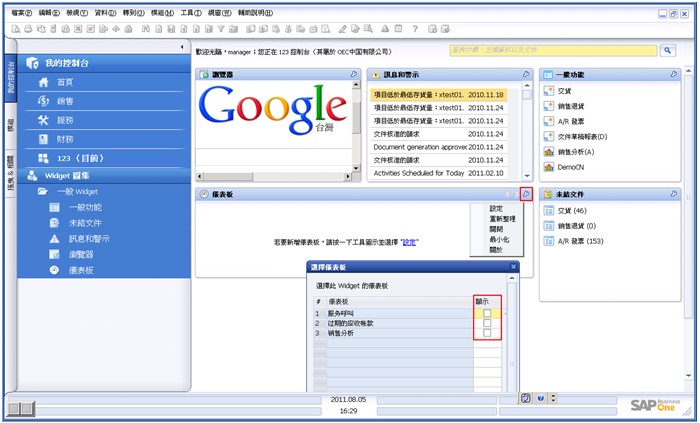The image size is (700, 423).
Task: Click the 儀表板 widget tool wrench icon
Action: [526, 194]
